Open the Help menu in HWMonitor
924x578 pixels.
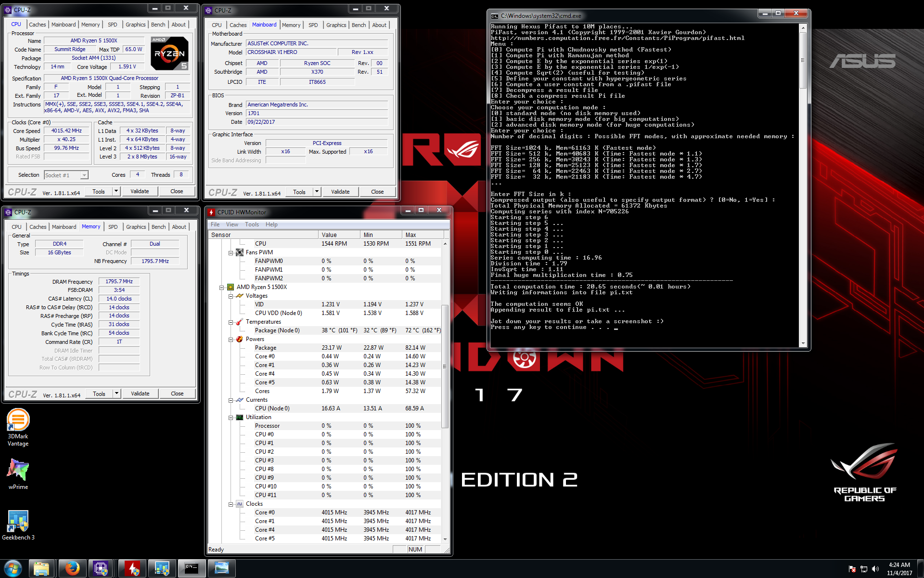coord(271,224)
